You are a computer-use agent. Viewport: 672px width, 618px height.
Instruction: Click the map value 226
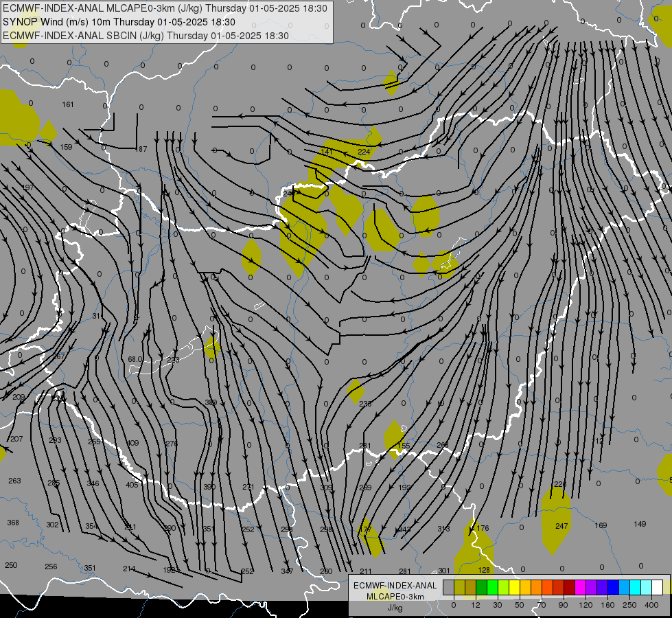560,484
